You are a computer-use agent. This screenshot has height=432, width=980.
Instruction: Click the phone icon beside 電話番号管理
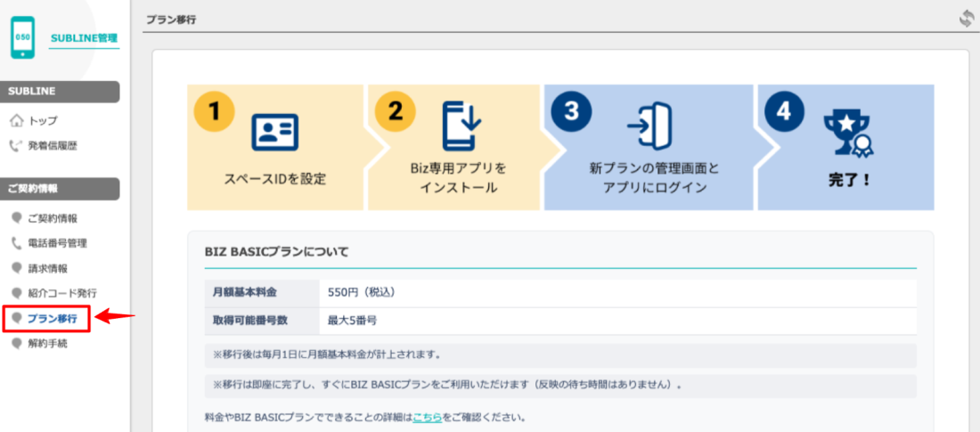coord(16,243)
